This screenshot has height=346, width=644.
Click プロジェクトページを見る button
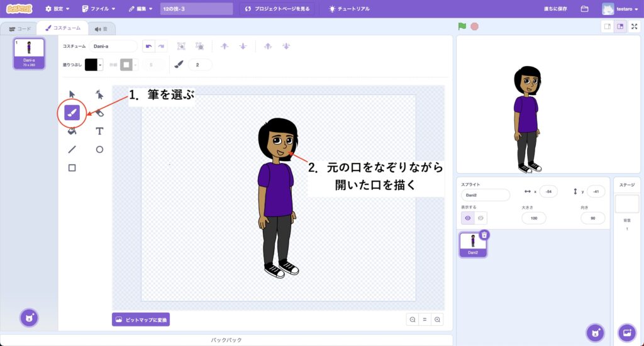click(277, 9)
